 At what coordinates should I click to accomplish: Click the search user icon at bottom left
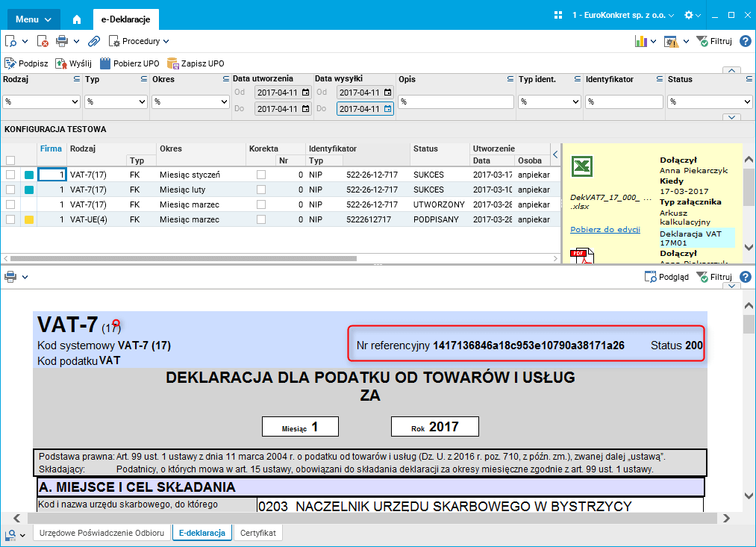(10, 535)
